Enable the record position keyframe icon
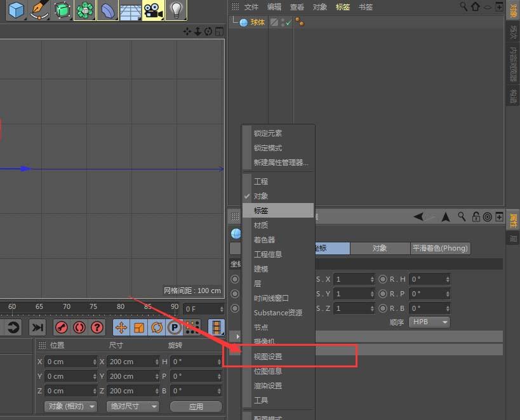Screen dimensions: 520x420 [121, 328]
